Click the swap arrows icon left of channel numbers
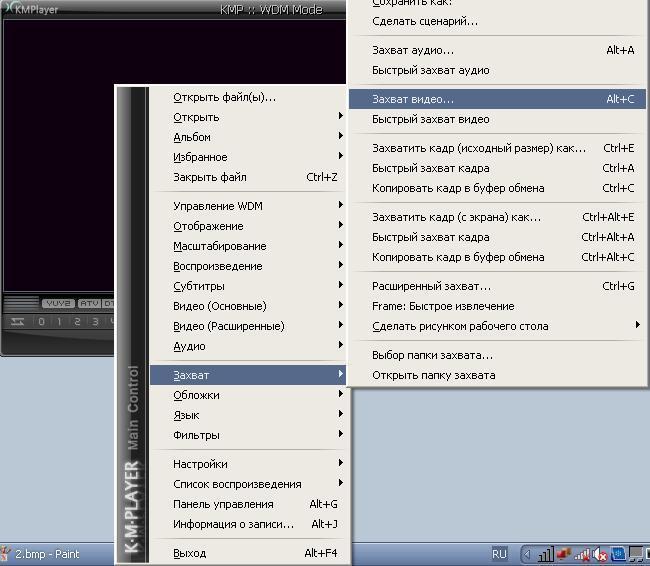Screen dimensions: 650x566 [17, 321]
